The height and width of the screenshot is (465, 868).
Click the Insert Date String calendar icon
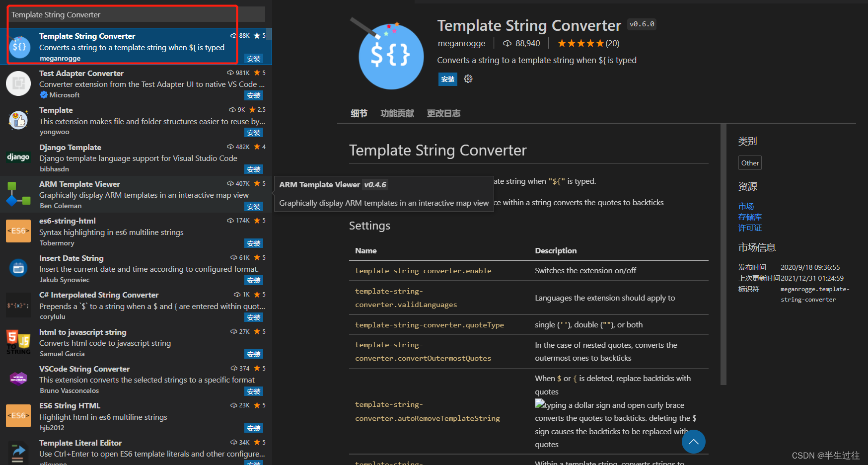[18, 268]
